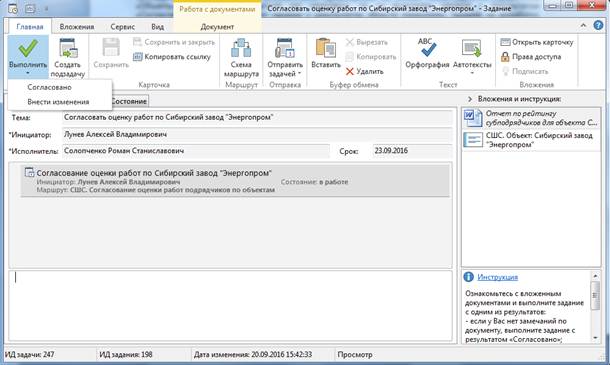Click the Вставить clipboard icon
This screenshot has width=610, height=365.
point(326,48)
